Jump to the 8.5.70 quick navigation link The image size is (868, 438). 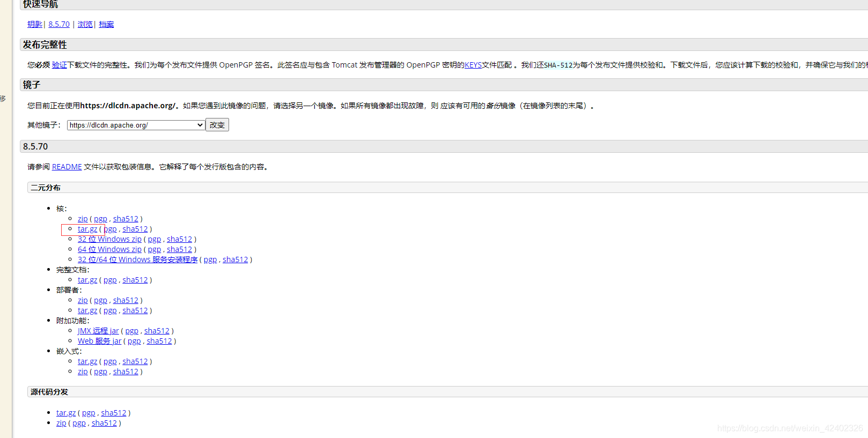click(x=59, y=24)
